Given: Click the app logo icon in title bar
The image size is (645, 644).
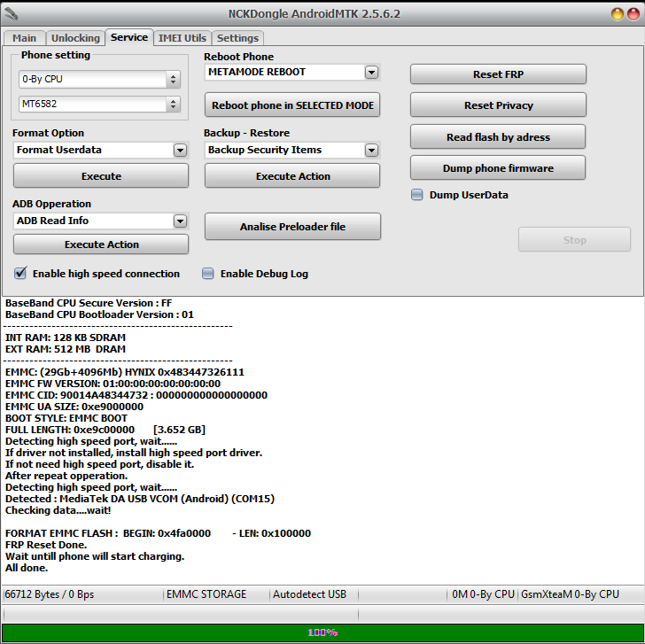Looking at the screenshot, I should click(11, 14).
